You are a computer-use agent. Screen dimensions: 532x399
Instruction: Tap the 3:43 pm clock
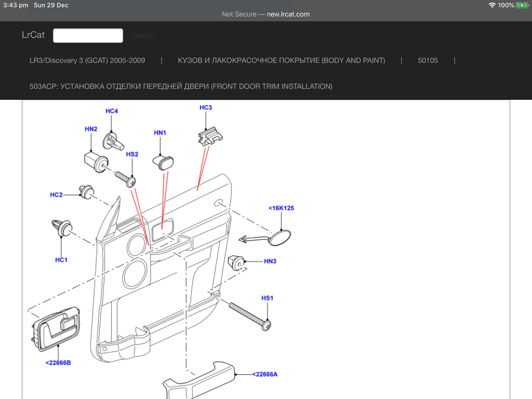pos(16,5)
